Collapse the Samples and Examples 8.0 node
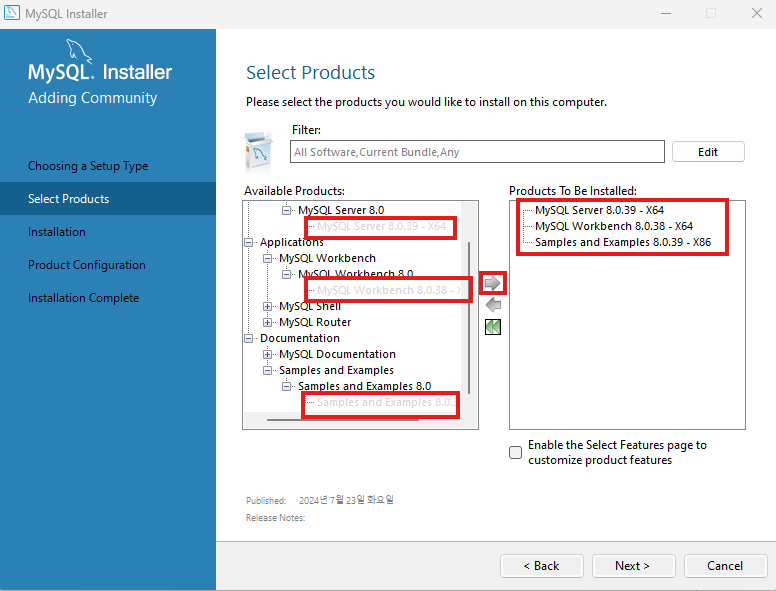776x591 pixels. tap(286, 386)
